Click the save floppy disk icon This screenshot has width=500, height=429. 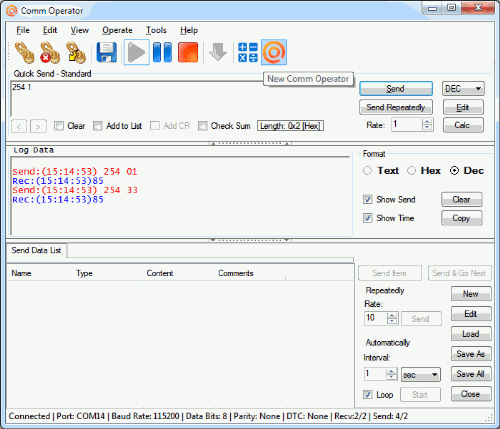point(106,52)
